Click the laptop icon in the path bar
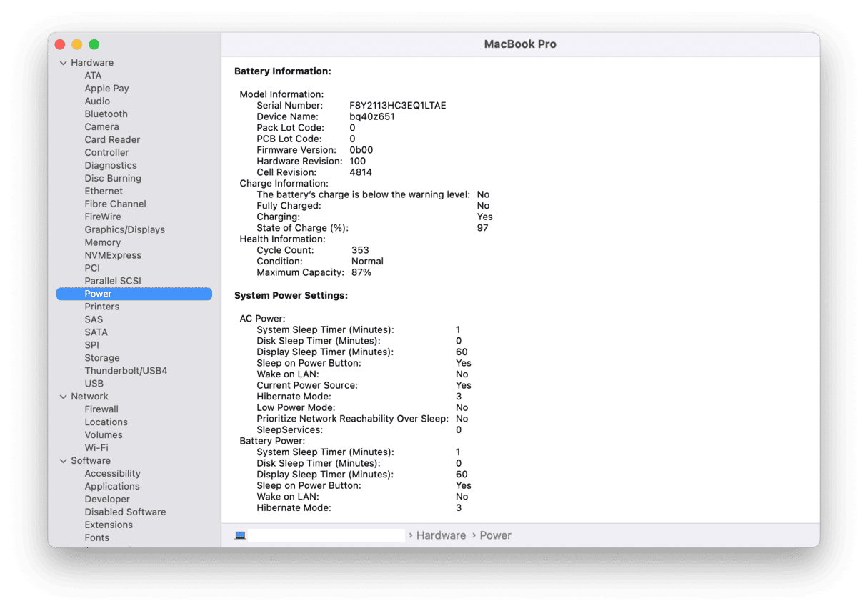 [x=241, y=535]
